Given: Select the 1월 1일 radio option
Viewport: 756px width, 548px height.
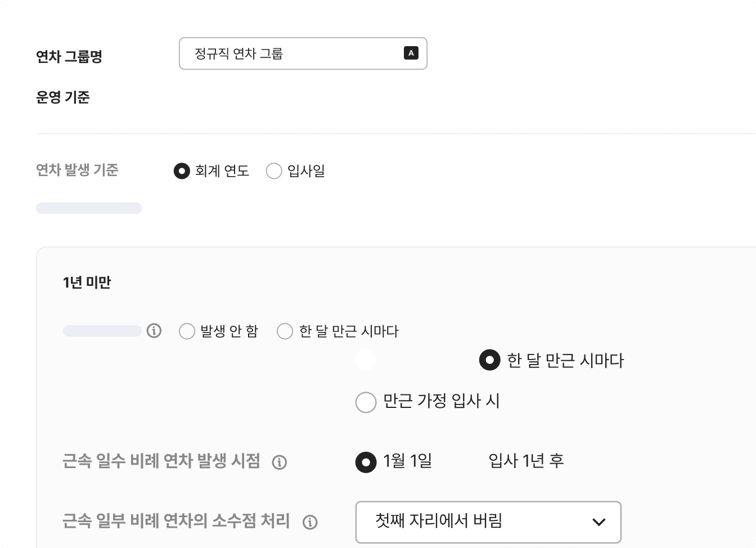Looking at the screenshot, I should tap(366, 462).
